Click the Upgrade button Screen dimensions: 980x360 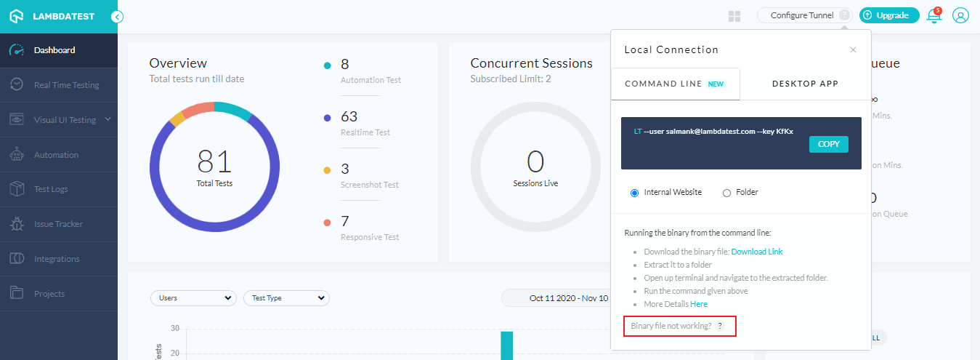pos(888,15)
